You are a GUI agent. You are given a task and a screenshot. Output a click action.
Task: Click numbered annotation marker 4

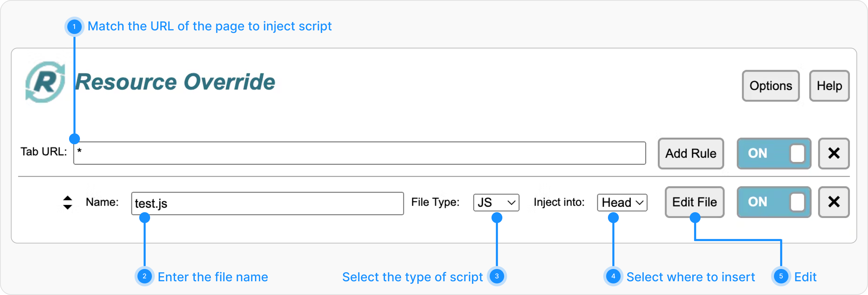pos(613,277)
